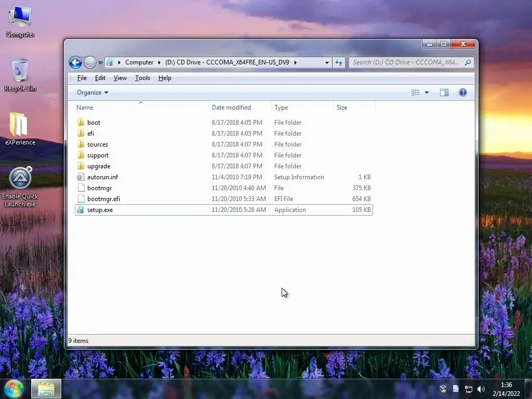This screenshot has width=532, height=399.
Task: Select the setup.exe application icon
Action: click(x=81, y=210)
